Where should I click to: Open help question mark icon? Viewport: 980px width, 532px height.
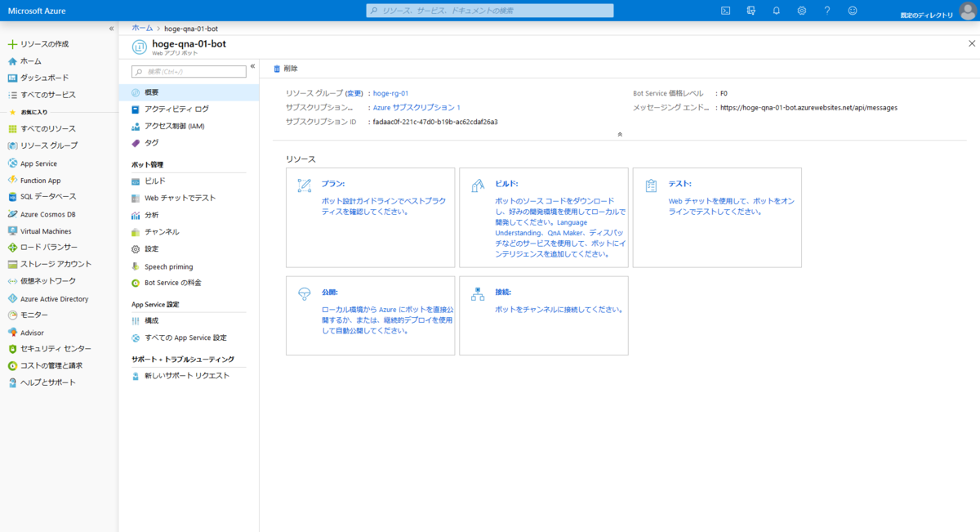(827, 11)
